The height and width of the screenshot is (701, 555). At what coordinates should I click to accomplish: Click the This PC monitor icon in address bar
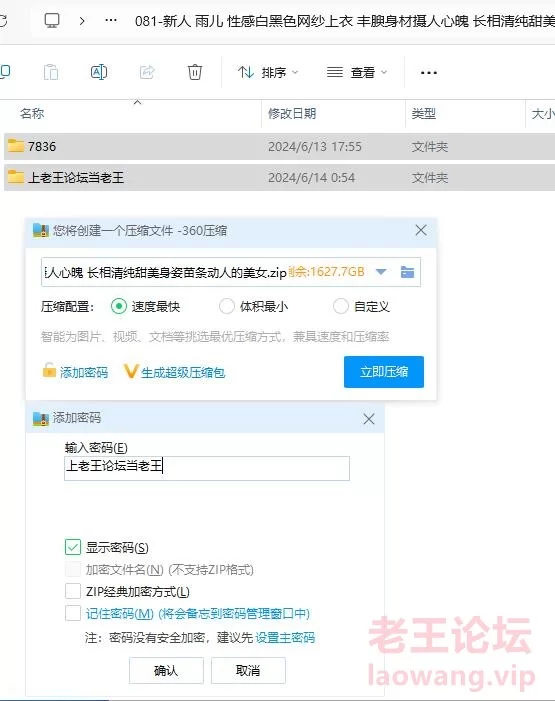[52, 21]
